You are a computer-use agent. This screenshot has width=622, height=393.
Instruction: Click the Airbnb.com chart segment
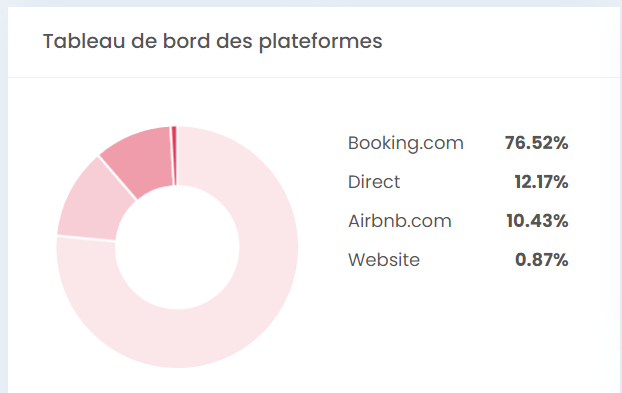click(139, 158)
